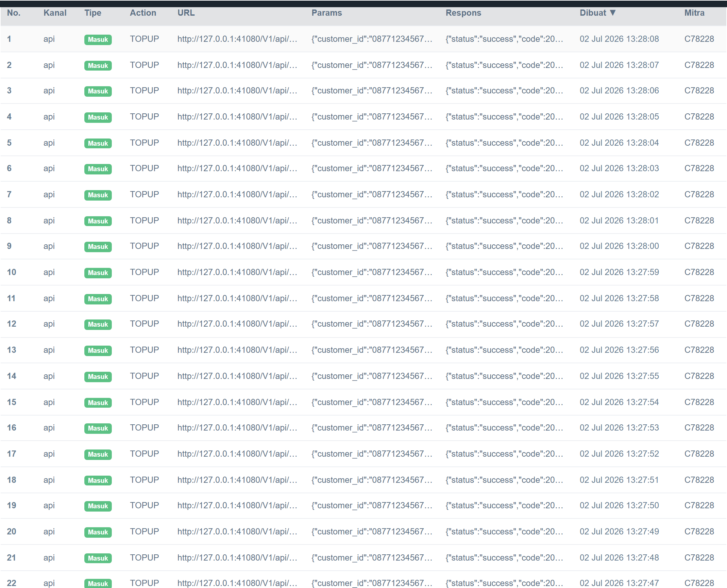Image resolution: width=727 pixels, height=588 pixels.
Task: Click the URL column header
Action: tap(186, 13)
